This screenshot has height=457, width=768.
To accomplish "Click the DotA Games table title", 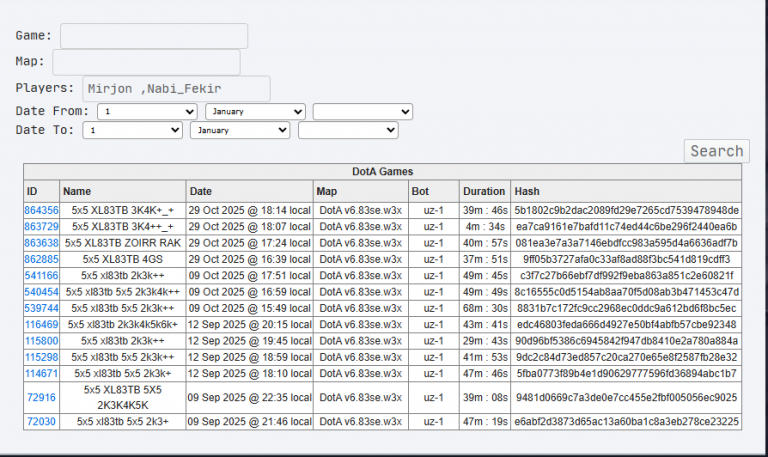I will 383,172.
